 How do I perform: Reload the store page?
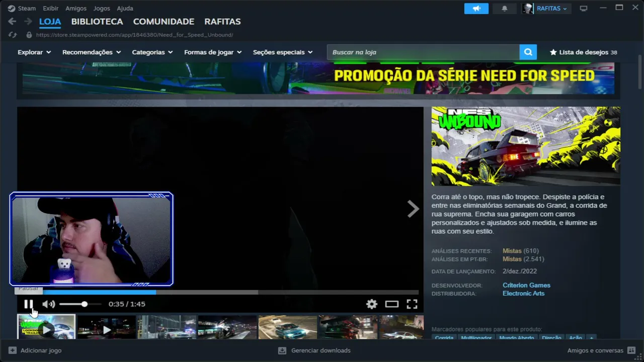[x=13, y=35]
